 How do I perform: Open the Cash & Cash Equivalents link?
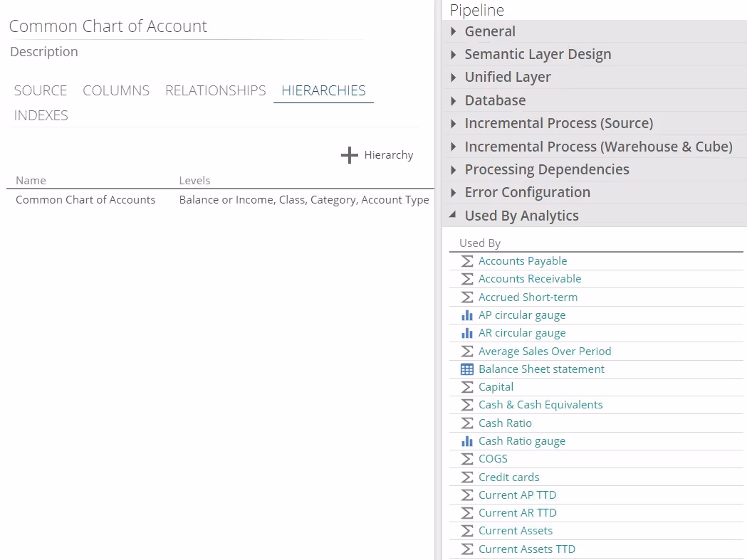pos(540,405)
